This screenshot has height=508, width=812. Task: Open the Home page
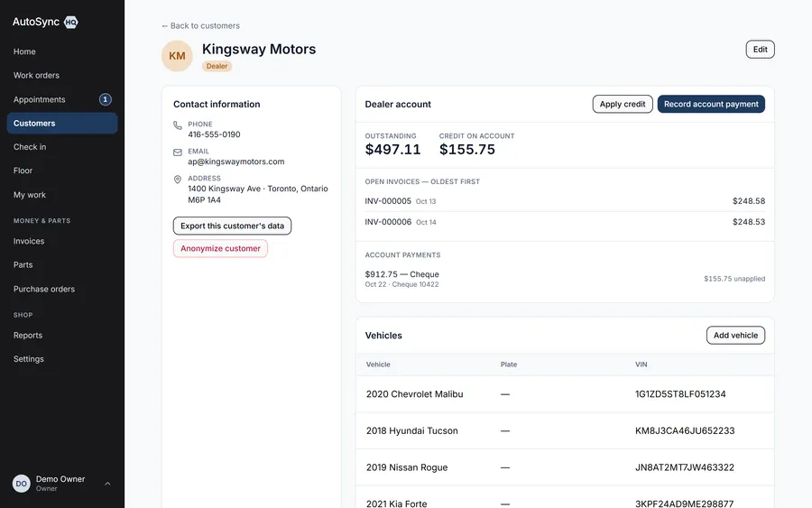tap(62, 51)
